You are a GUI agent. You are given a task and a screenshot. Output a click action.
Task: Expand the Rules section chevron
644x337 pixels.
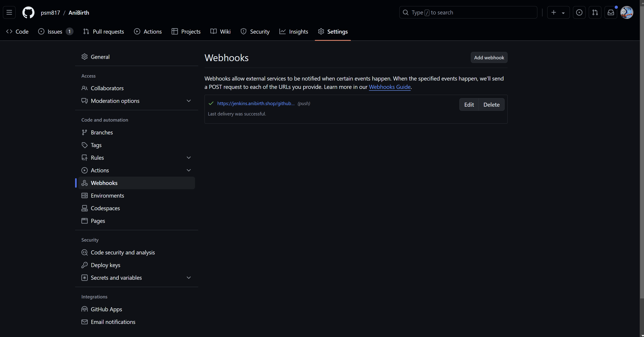(x=189, y=158)
